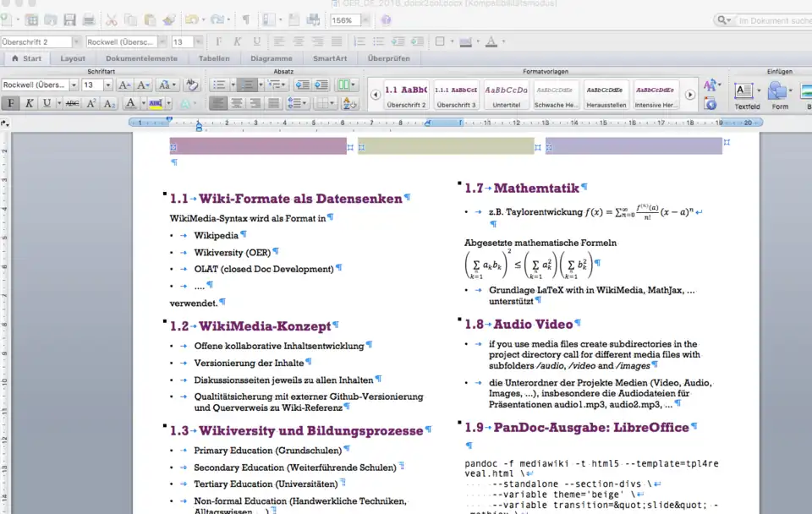
Task: Click the superscript A² icon
Action: click(91, 103)
